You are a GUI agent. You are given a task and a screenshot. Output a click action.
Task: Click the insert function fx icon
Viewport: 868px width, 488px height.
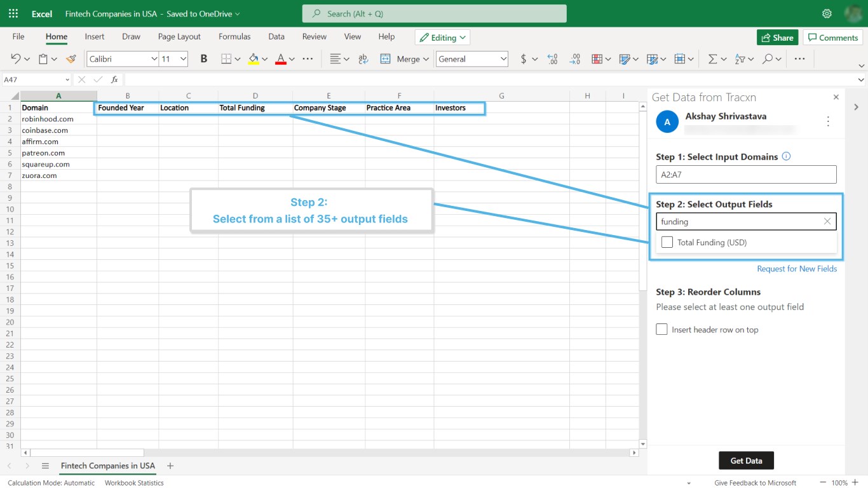(x=114, y=79)
